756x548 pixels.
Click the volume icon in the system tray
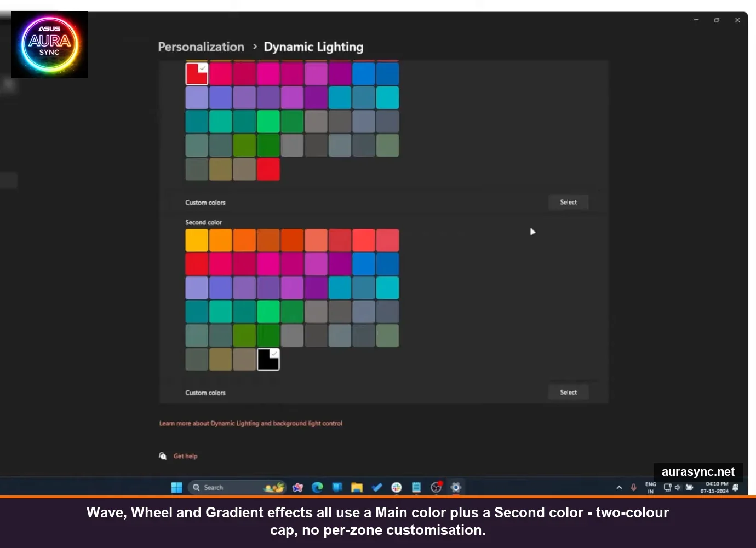point(677,487)
